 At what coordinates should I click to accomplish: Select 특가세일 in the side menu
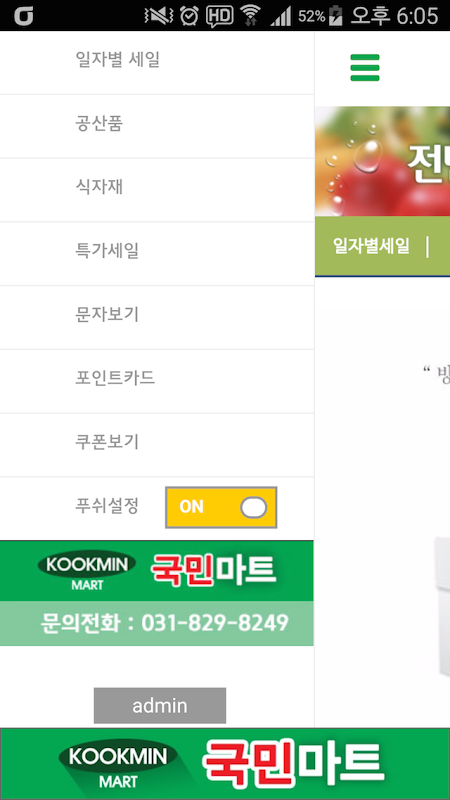(x=157, y=254)
